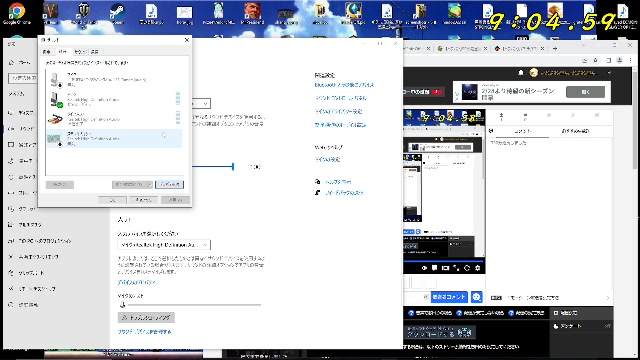Click the blue emoji button beside comment box

[x=476, y=297]
